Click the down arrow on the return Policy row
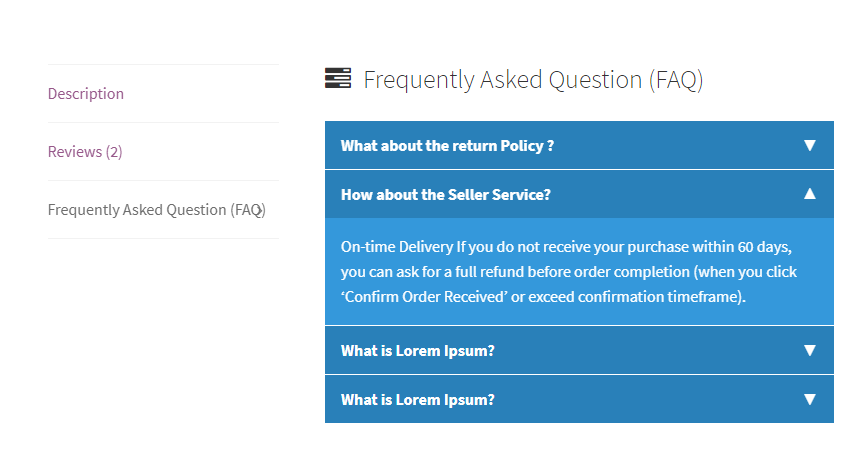Viewport: 866px width, 466px height. 810,145
